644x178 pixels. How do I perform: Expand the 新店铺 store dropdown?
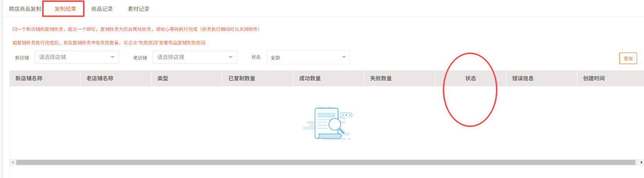77,57
